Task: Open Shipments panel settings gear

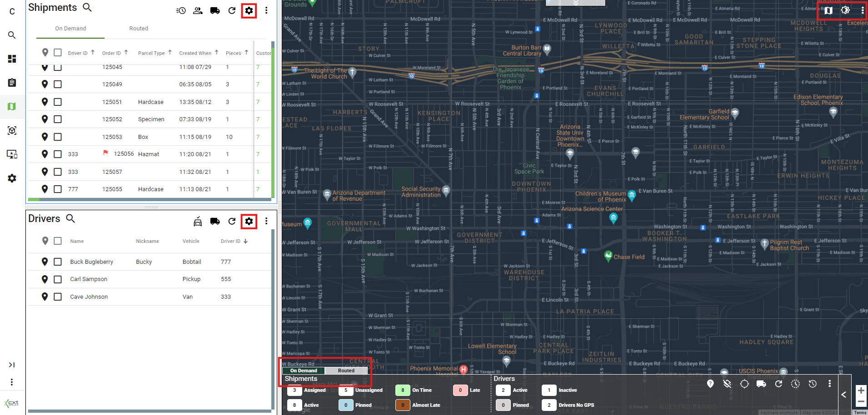Action: point(249,10)
